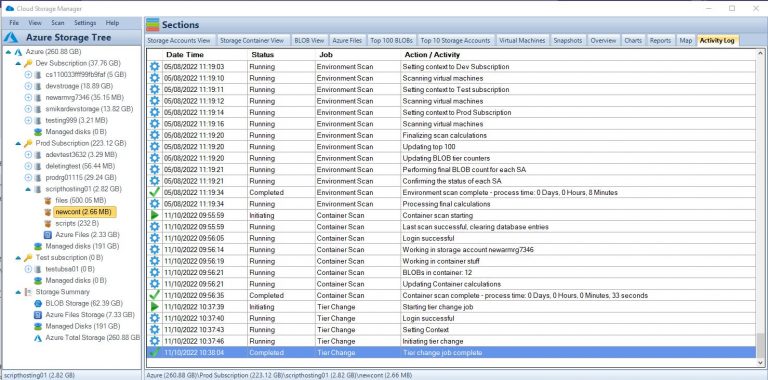Collapse the scripthosting01 node
This screenshot has height=380, width=768.
pos(28,189)
